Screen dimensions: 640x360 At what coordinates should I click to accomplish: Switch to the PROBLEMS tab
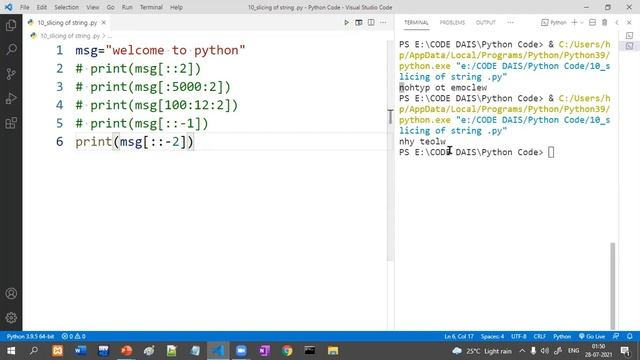click(x=452, y=22)
